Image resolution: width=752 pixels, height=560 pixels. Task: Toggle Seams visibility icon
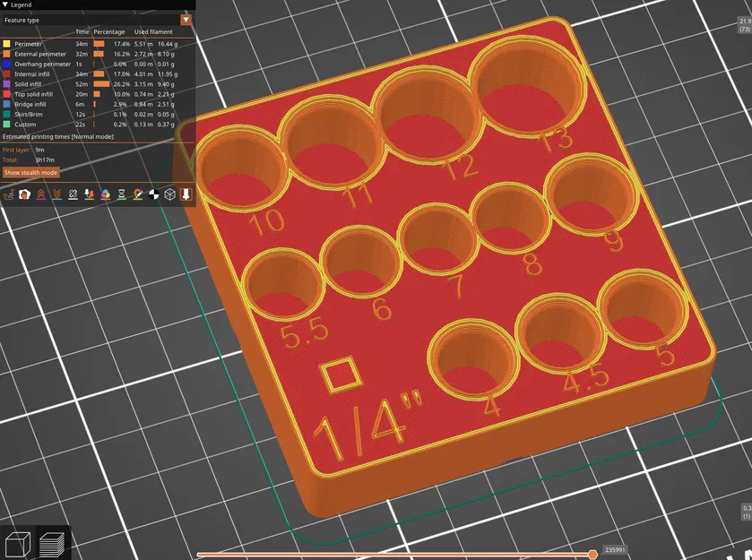coord(73,194)
